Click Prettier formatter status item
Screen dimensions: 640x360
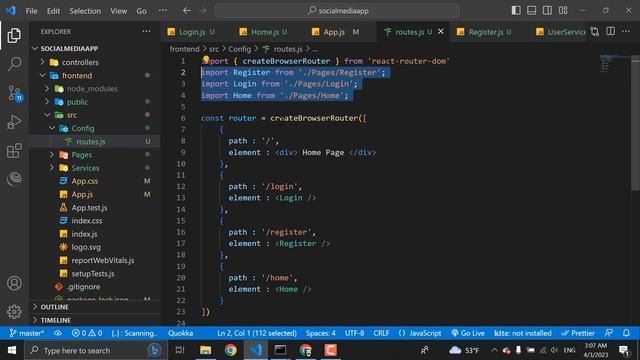click(578, 333)
